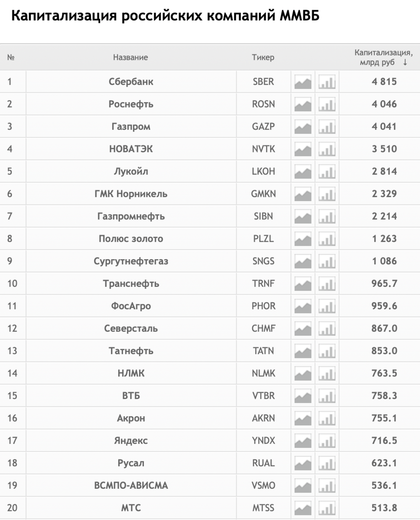Click the № column header
Image resolution: width=420 pixels, height=520 pixels.
click(11, 58)
